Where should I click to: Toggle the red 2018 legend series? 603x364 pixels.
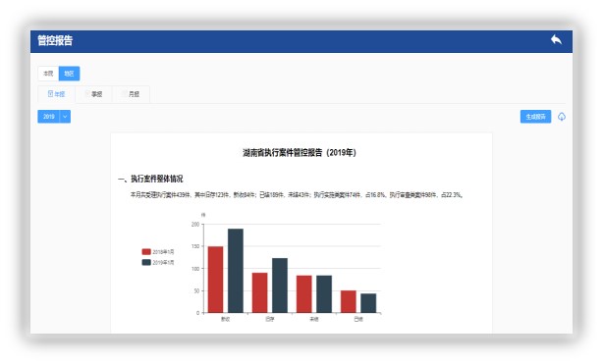point(158,252)
